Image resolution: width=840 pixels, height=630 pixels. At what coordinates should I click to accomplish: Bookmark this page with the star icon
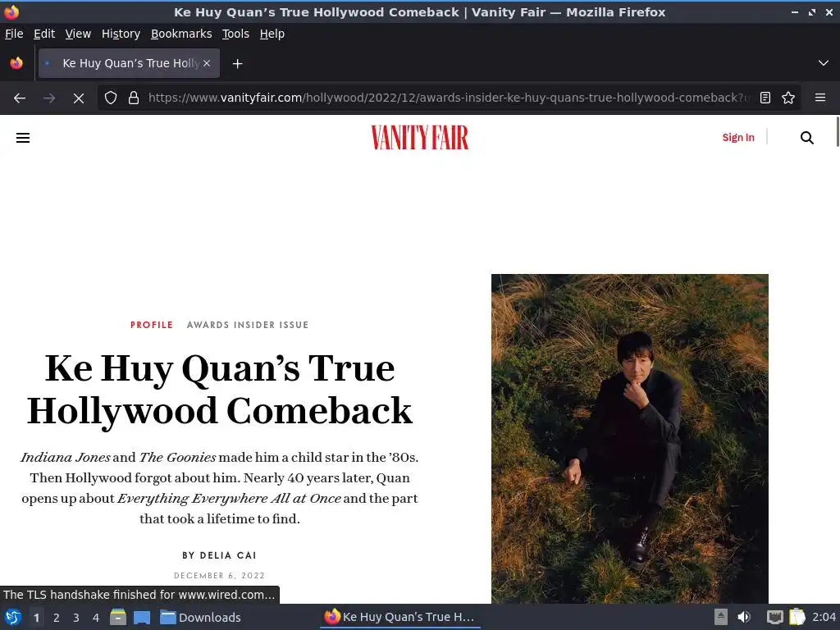tap(788, 98)
